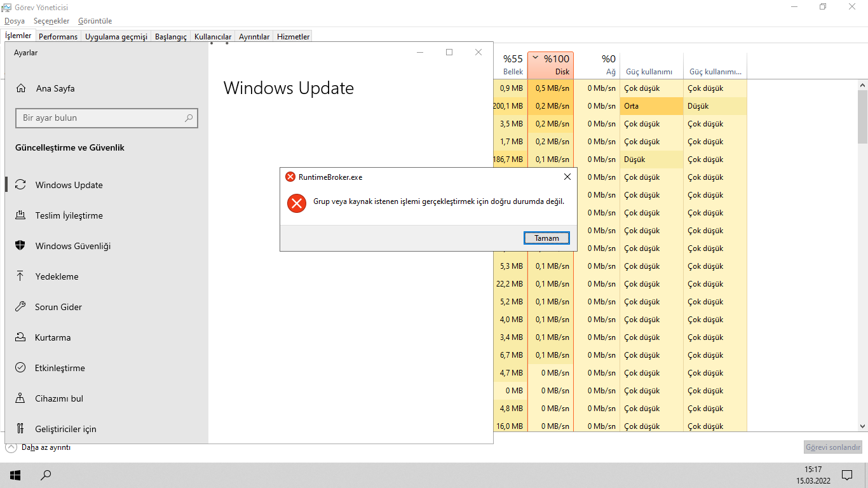Select the 186,7 MB memory cell
The height and width of the screenshot is (488, 868).
510,159
